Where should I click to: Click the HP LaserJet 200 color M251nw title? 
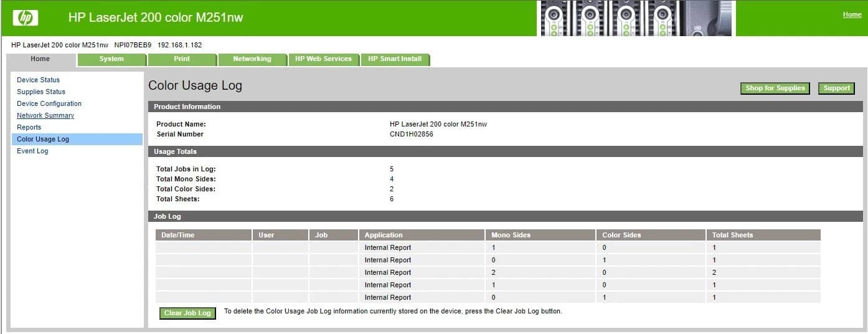pyautogui.click(x=156, y=18)
